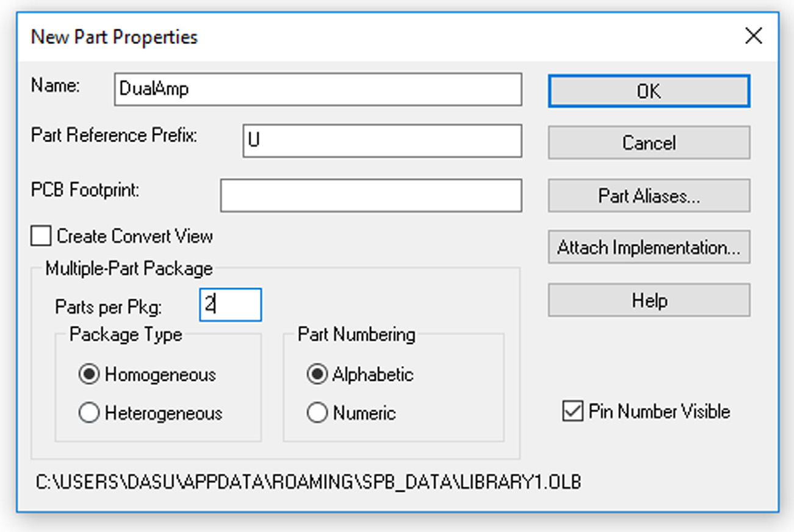Click the Name field containing DualAmp
794x532 pixels.
pyautogui.click(x=317, y=90)
